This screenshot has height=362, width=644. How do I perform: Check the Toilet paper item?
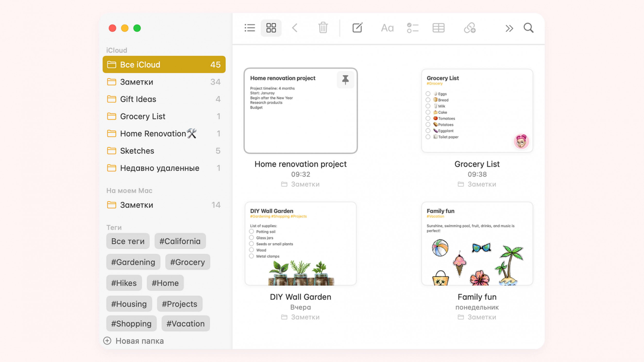click(x=428, y=137)
